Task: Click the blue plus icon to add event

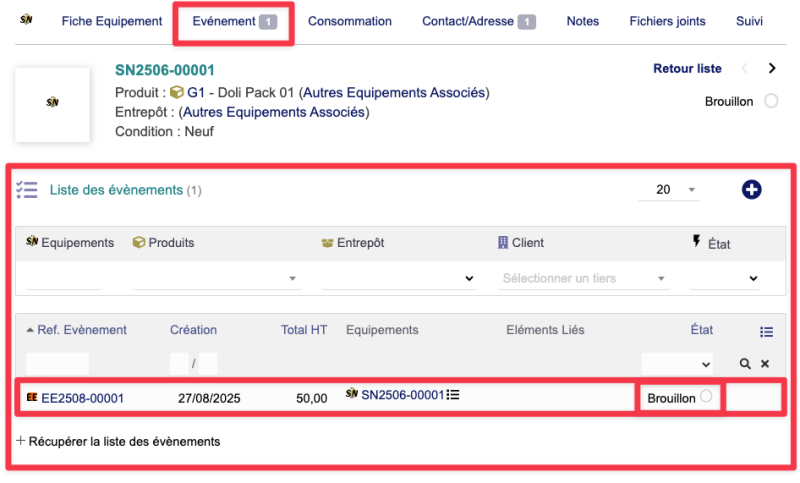Action: tap(751, 189)
